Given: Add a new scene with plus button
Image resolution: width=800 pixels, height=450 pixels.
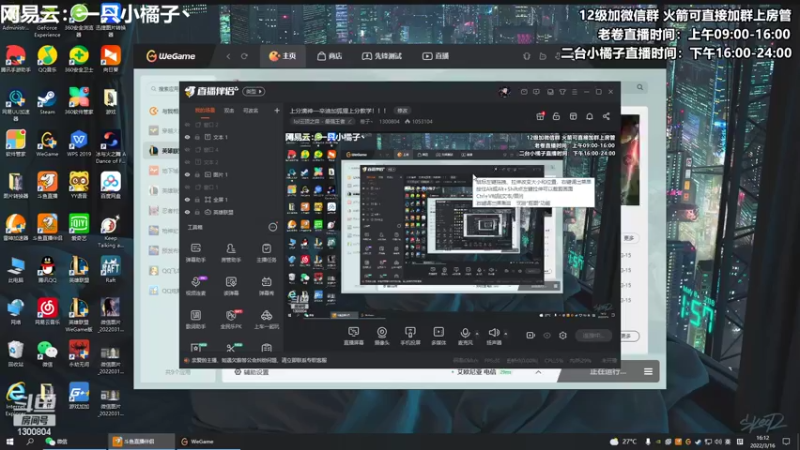Looking at the screenshot, I should tap(277, 110).
